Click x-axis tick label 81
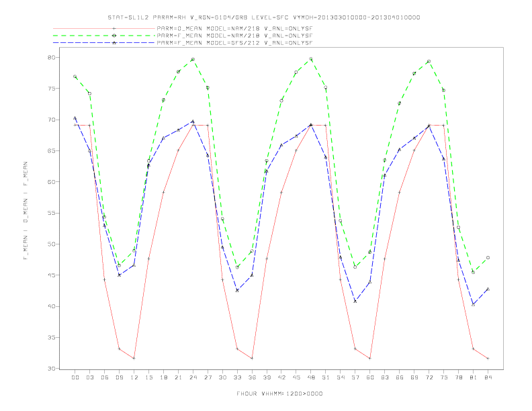This screenshot has width=532, height=411. coord(474,377)
